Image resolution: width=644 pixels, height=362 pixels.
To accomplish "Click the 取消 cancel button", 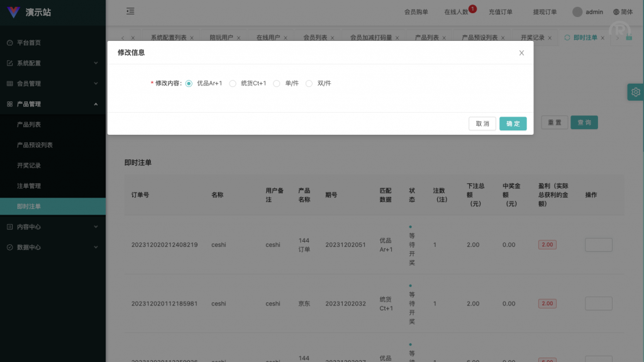I will (482, 124).
